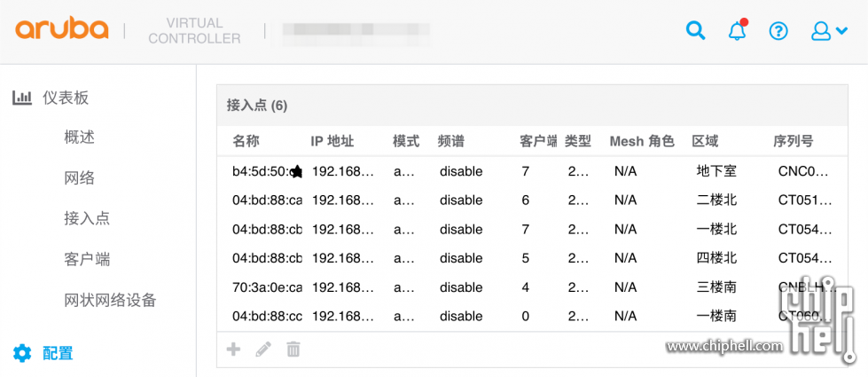The width and height of the screenshot is (868, 377).
Task: Delete selected access point with trash icon
Action: coord(293,350)
